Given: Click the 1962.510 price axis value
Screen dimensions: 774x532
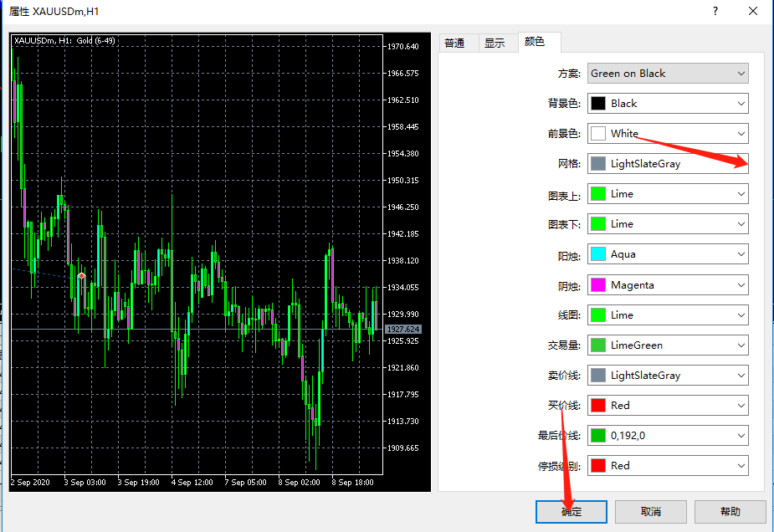Looking at the screenshot, I should click(402, 100).
